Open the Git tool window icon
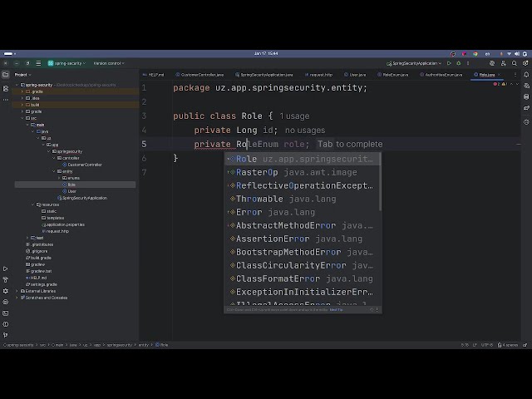Image resolution: width=532 pixels, height=399 pixels. (6, 335)
